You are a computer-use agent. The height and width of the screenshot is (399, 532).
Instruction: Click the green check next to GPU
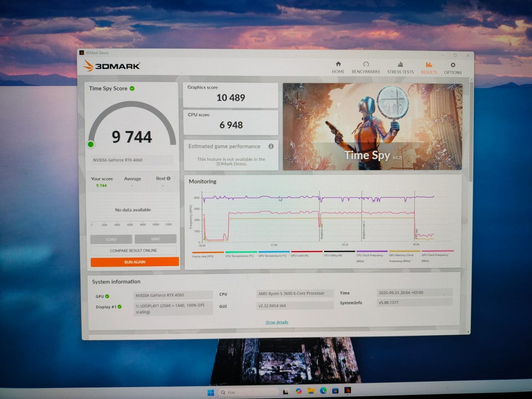click(x=107, y=296)
